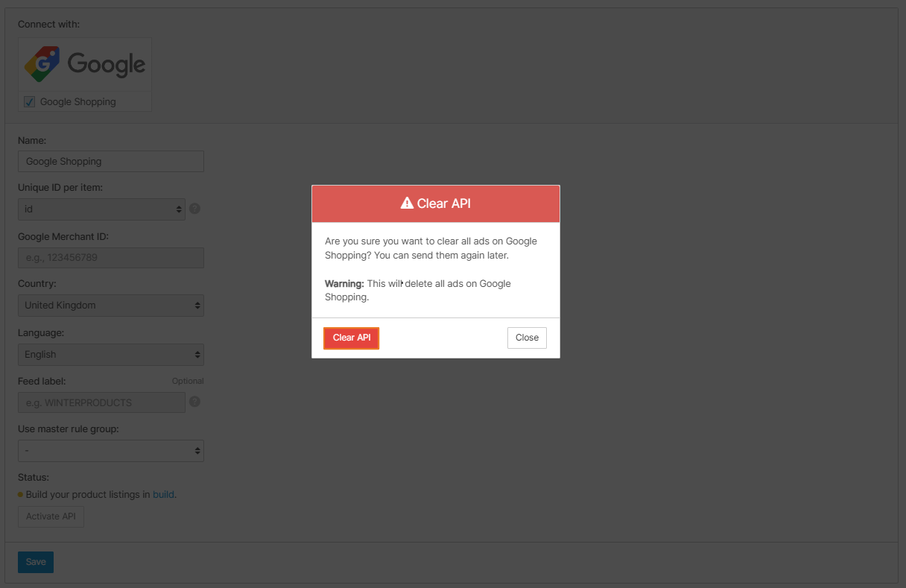Open the Country dropdown showing United Kingdom
This screenshot has height=588, width=906.
pos(111,306)
